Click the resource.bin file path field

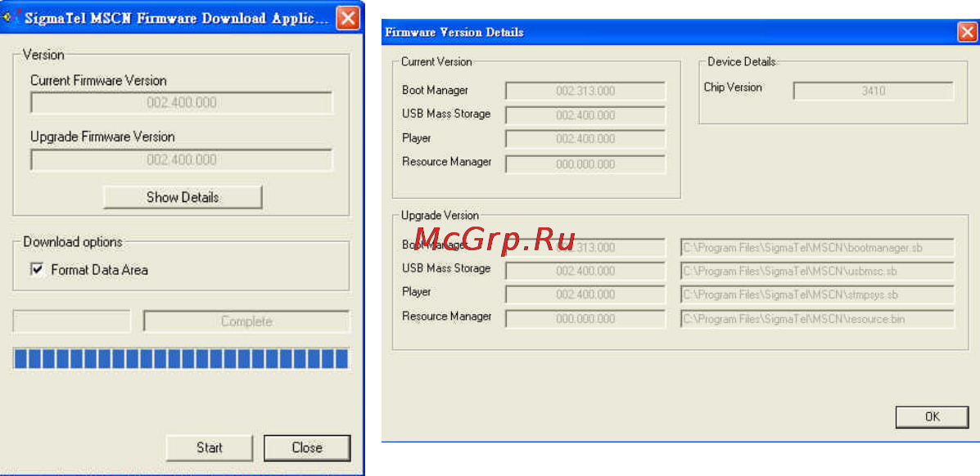818,319
